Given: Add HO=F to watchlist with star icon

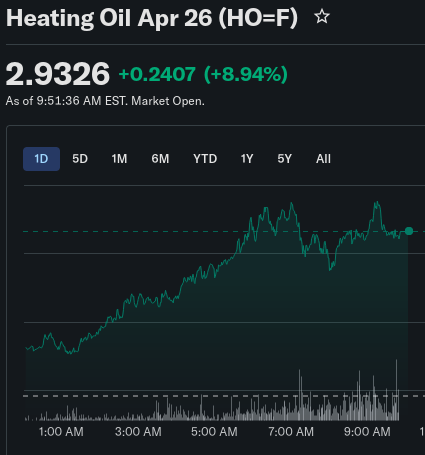Looking at the screenshot, I should (322, 17).
